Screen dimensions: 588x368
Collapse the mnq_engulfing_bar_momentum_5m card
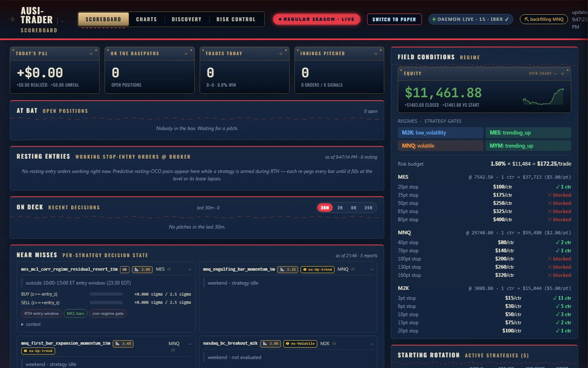tap(372, 269)
